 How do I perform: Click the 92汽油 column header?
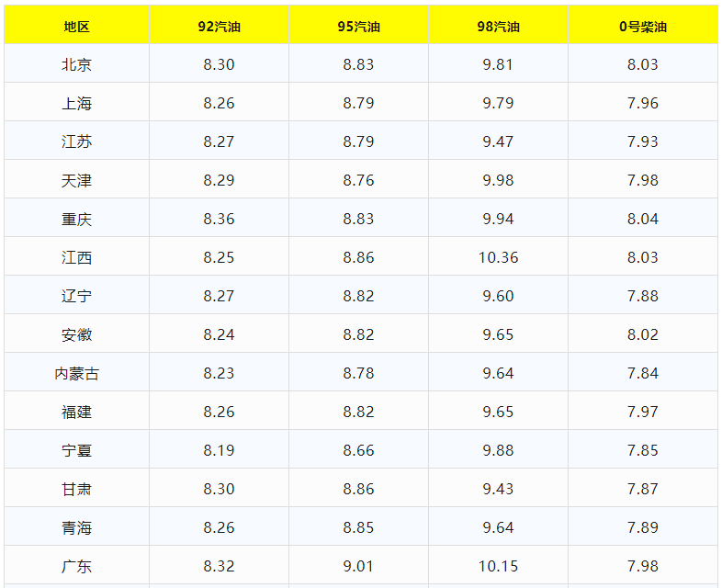(x=219, y=27)
